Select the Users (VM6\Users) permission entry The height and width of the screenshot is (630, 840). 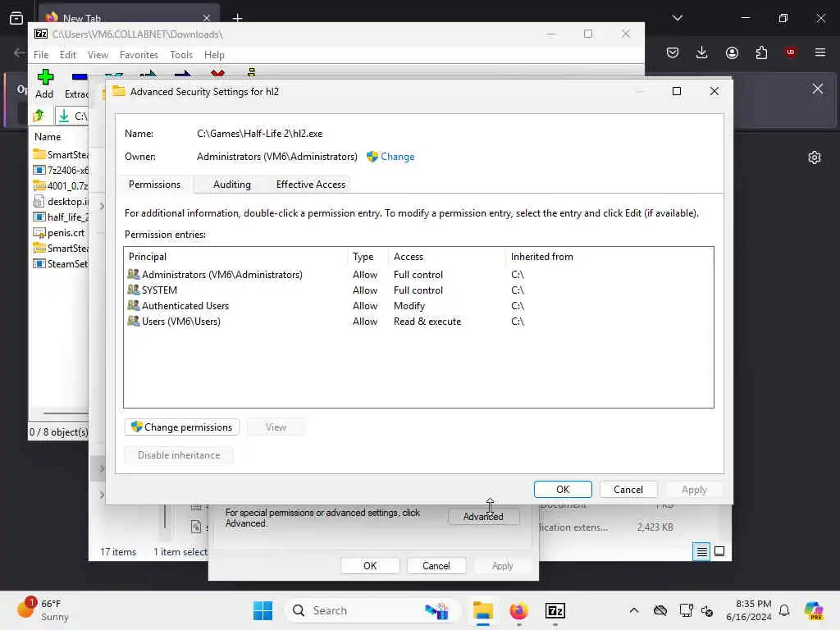[418, 321]
